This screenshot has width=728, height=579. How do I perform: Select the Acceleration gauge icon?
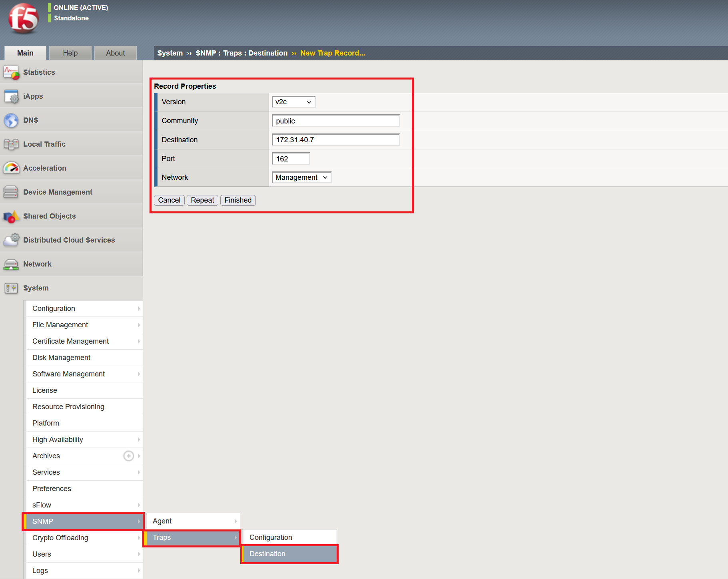point(11,168)
